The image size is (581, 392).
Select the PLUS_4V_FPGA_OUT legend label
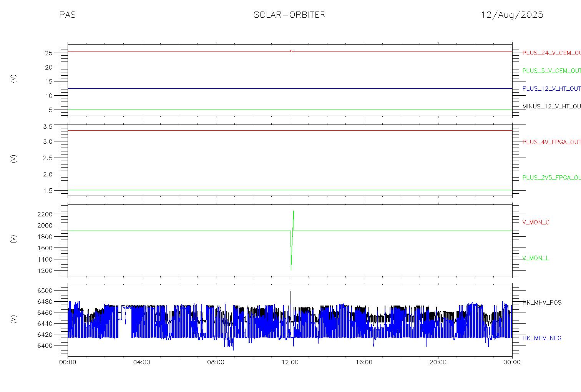click(551, 142)
